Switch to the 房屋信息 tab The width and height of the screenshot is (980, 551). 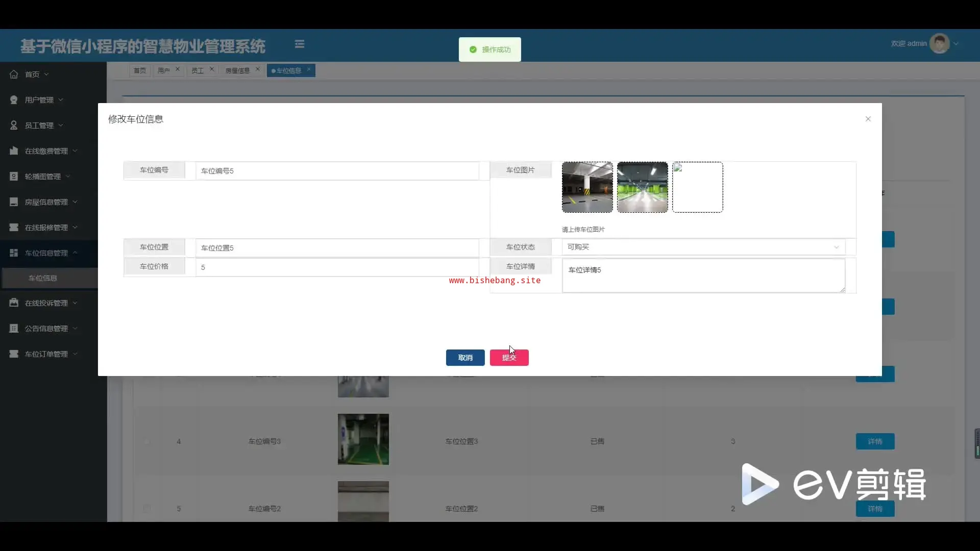pyautogui.click(x=237, y=70)
